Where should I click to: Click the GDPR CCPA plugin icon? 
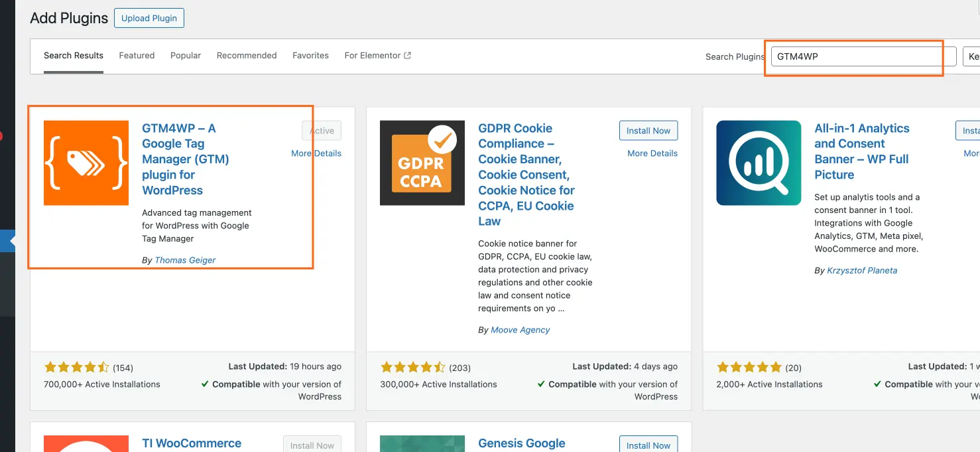coord(422,163)
